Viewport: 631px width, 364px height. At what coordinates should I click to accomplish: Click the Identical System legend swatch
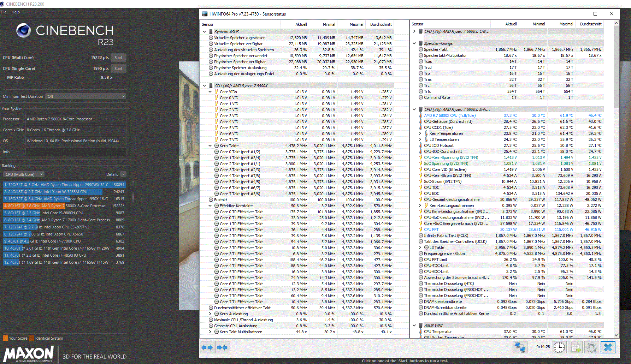[x=31, y=338]
